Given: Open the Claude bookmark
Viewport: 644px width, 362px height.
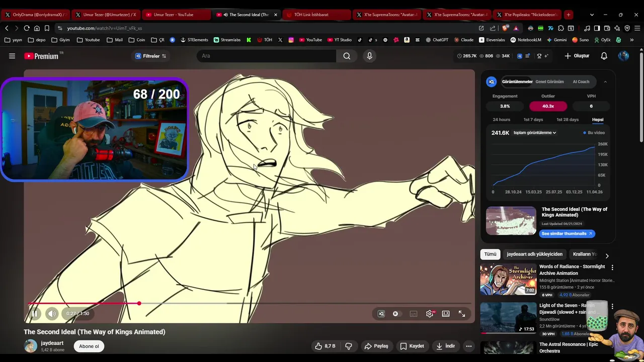Looking at the screenshot, I should [463, 40].
